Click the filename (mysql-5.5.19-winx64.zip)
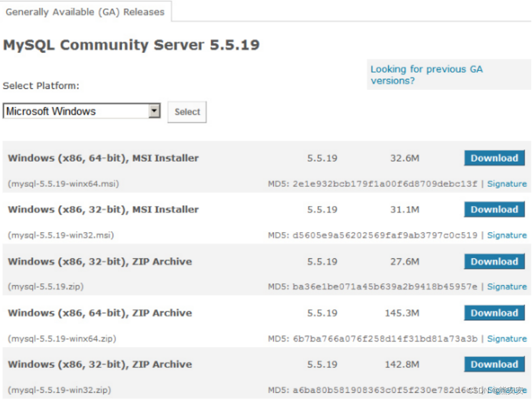Image resolution: width=532 pixels, height=400 pixels. [62, 338]
